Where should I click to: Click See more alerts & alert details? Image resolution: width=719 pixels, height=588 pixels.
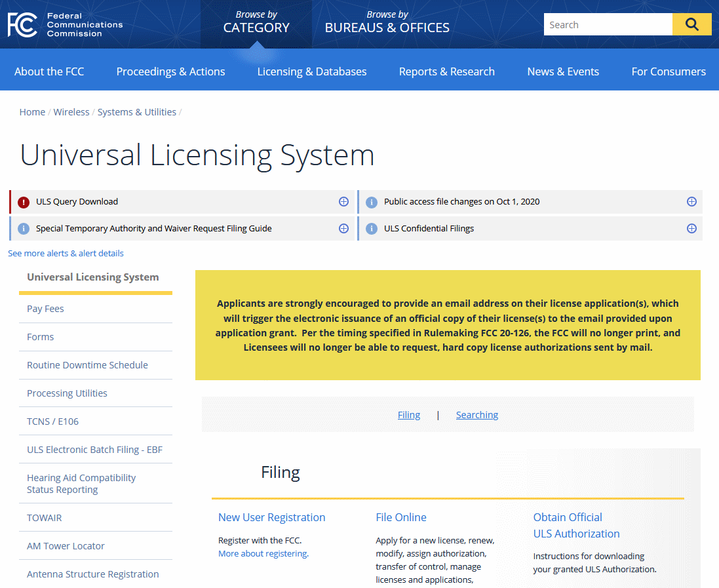point(66,253)
